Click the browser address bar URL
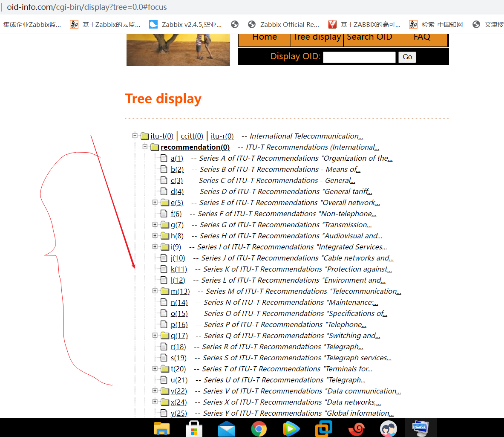Image resolution: width=504 pixels, height=437 pixels. (87, 7)
